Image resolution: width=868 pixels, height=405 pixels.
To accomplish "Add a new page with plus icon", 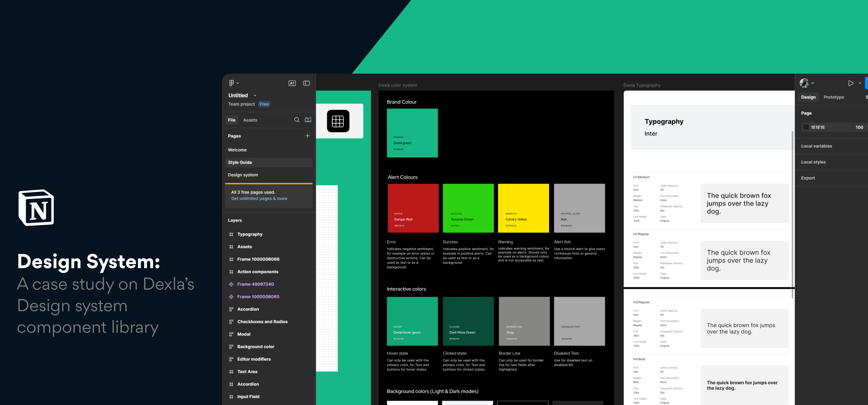I will (307, 136).
